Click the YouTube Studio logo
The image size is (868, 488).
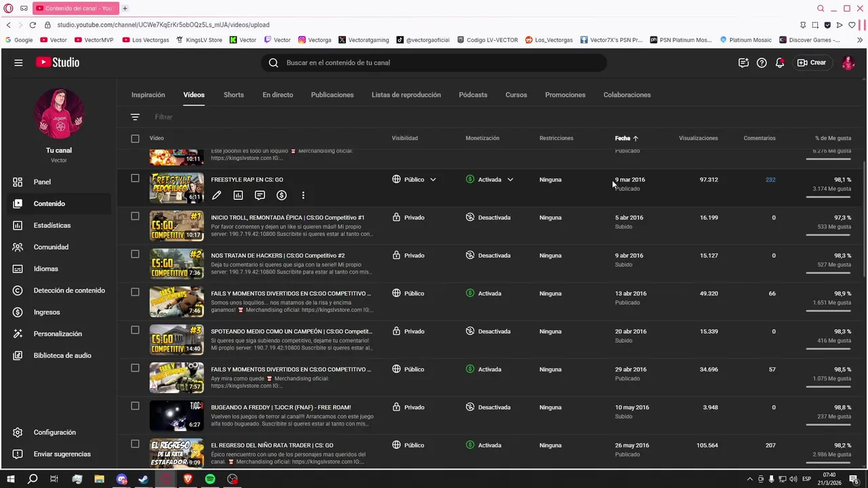coord(58,62)
